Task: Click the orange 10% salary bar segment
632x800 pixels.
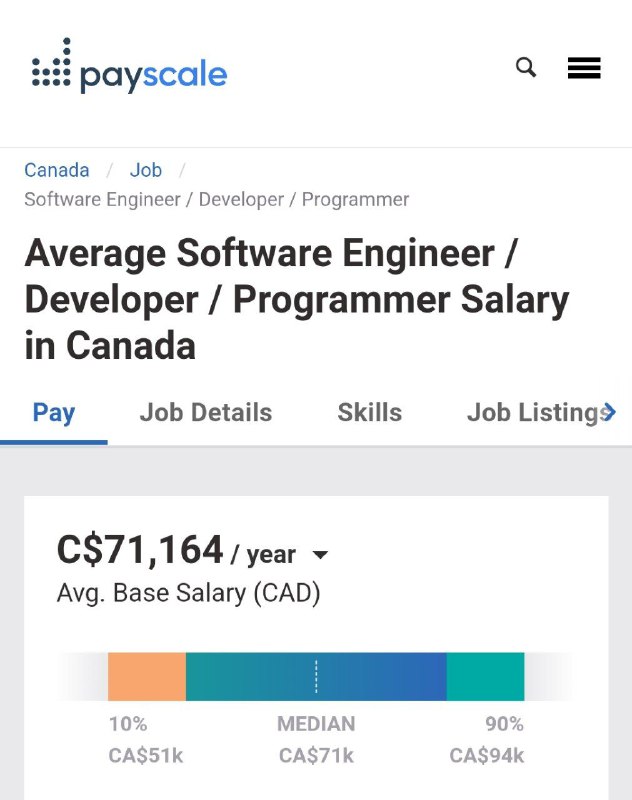Action: [x=147, y=677]
